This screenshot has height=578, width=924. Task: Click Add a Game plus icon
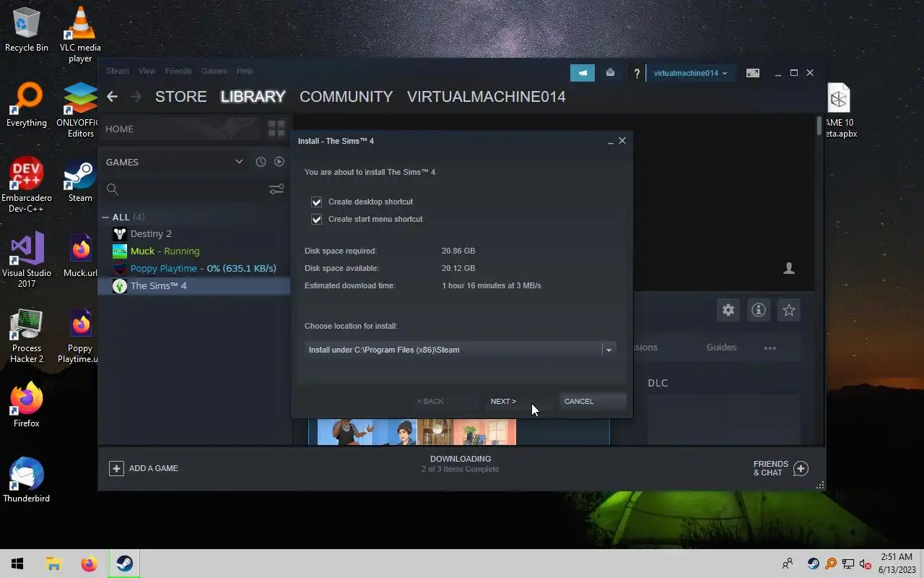pos(116,468)
